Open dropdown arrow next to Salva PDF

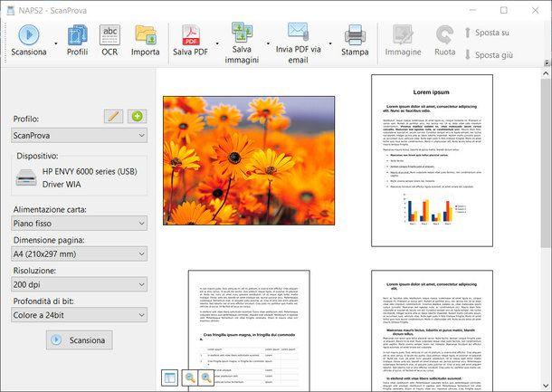pyautogui.click(x=217, y=43)
